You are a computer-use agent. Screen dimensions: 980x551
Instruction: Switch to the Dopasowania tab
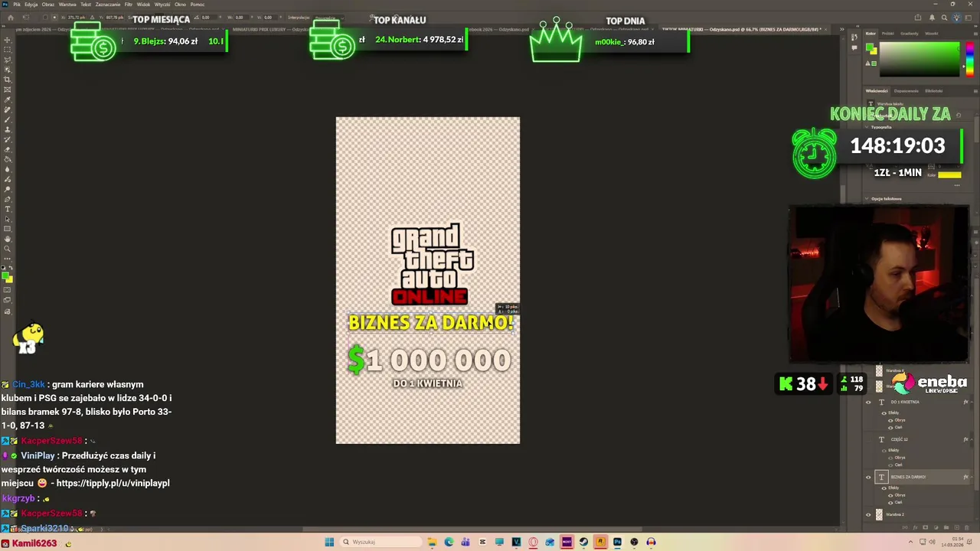906,91
